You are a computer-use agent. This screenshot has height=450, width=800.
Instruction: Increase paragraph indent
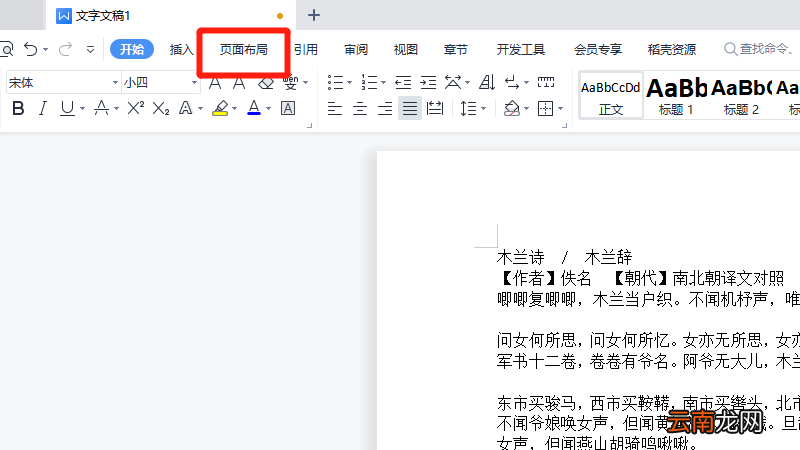428,83
